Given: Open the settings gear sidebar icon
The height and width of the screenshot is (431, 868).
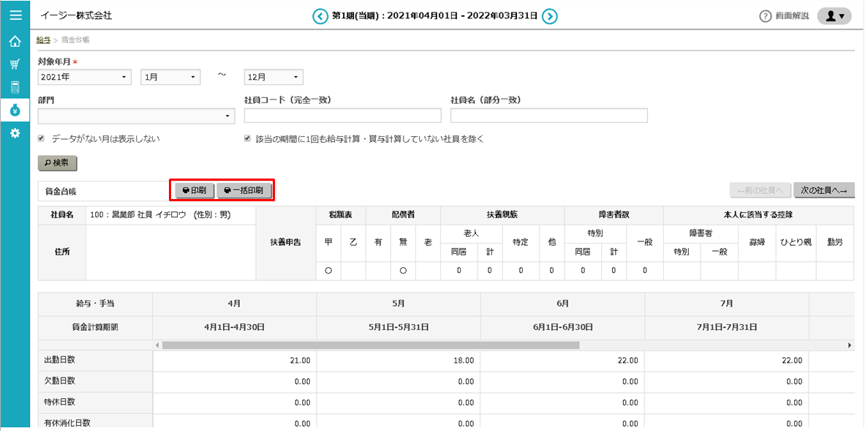Looking at the screenshot, I should pos(15,133).
